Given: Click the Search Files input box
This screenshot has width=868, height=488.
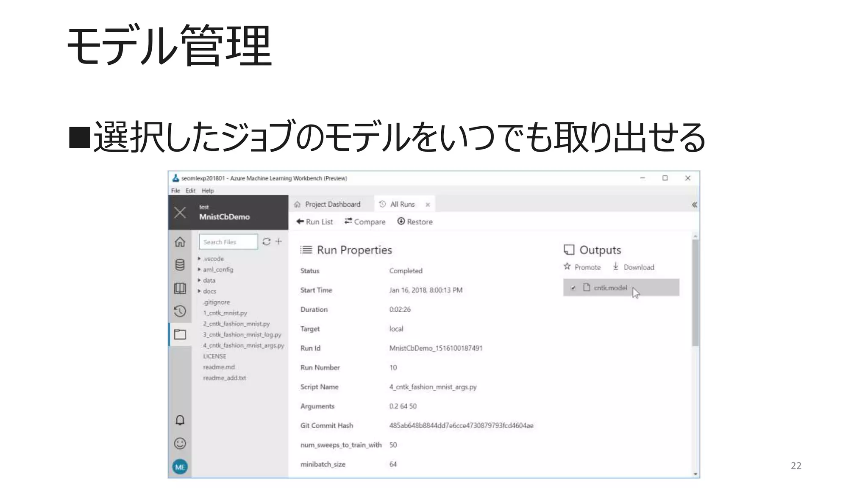Looking at the screenshot, I should click(x=228, y=242).
